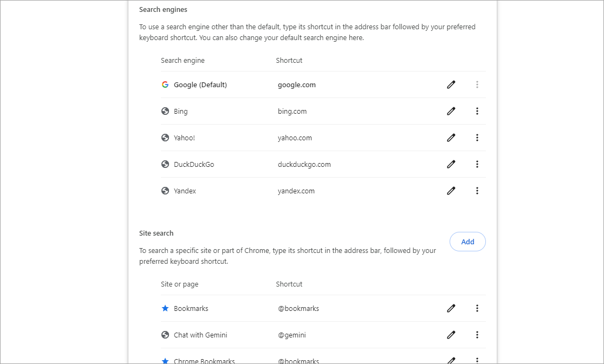This screenshot has width=604, height=364.
Task: Edit the Chat with Gemini shortcut
Action: 451,335
